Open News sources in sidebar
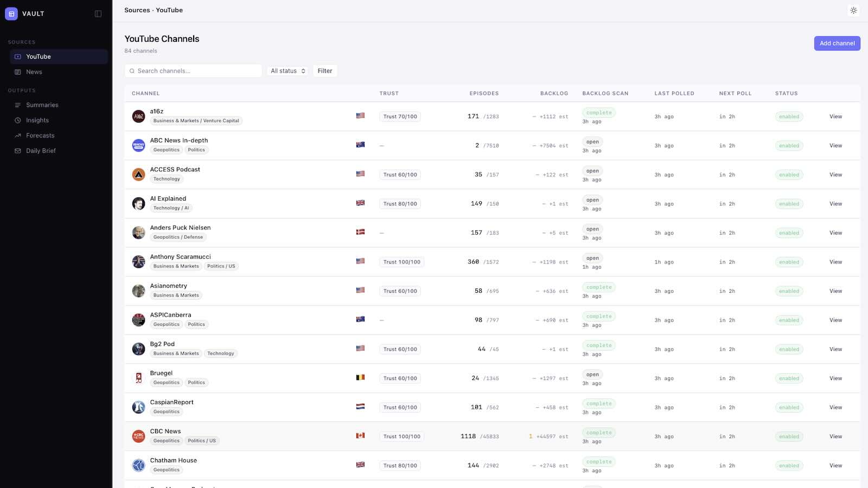 (59, 72)
